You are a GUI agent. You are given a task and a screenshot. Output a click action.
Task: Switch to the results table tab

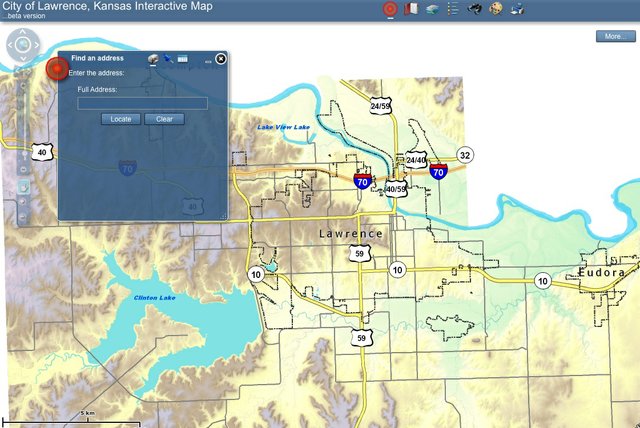(x=183, y=59)
